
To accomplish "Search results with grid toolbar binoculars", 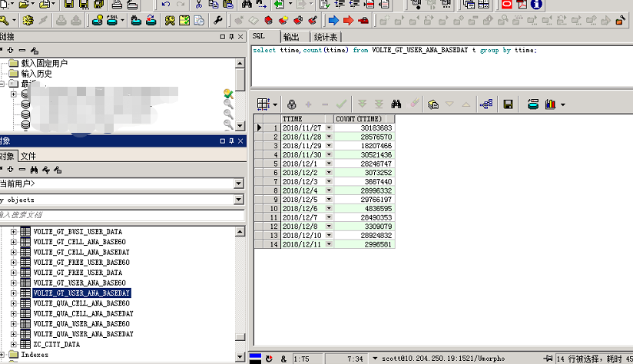I will (x=396, y=104).
